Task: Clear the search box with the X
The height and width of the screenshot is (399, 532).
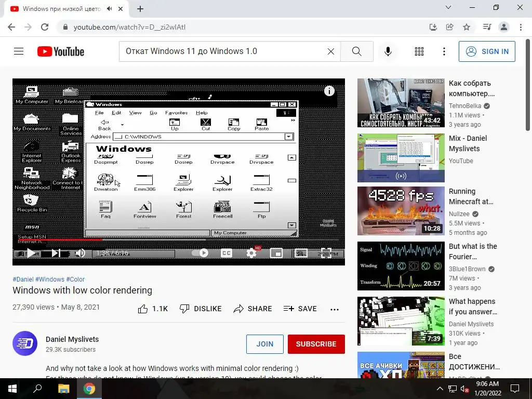Action: coord(331,51)
